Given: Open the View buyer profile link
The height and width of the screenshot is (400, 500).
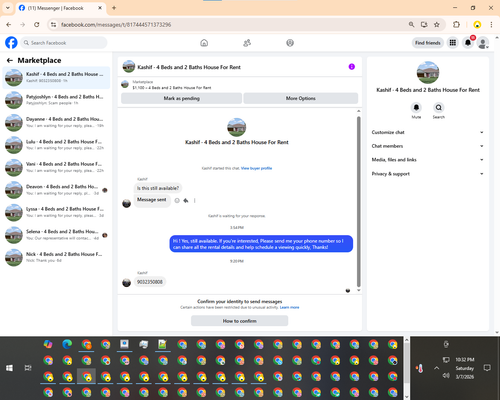Looking at the screenshot, I should (256, 168).
